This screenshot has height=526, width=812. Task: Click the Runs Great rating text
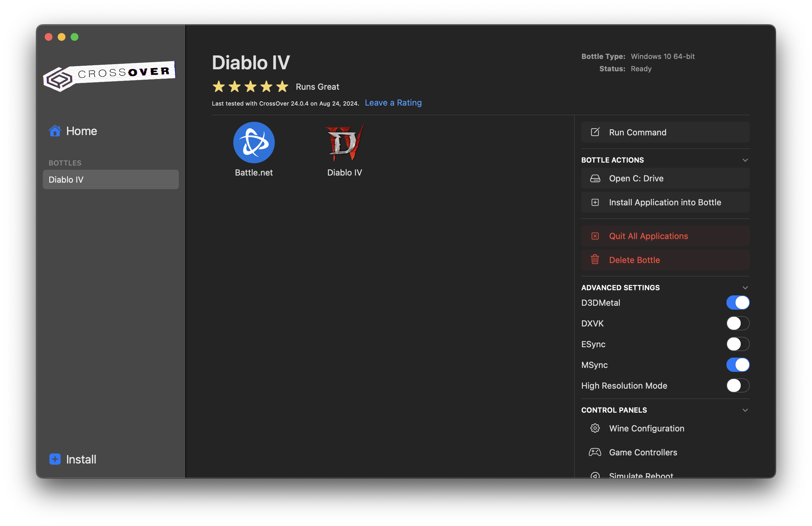click(x=317, y=87)
